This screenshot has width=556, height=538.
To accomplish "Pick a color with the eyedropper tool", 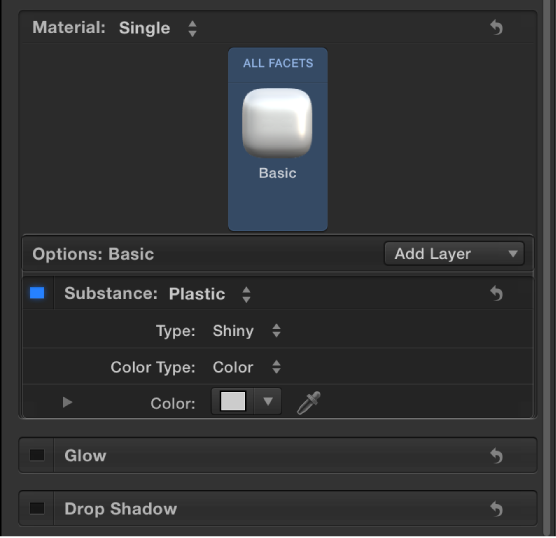I will 308,403.
